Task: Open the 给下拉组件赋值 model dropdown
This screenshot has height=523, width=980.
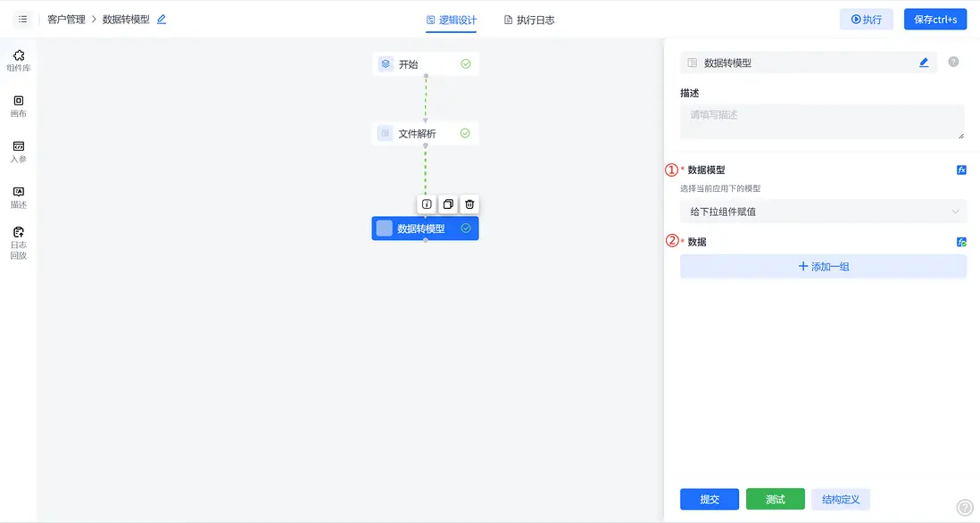Action: click(x=822, y=212)
